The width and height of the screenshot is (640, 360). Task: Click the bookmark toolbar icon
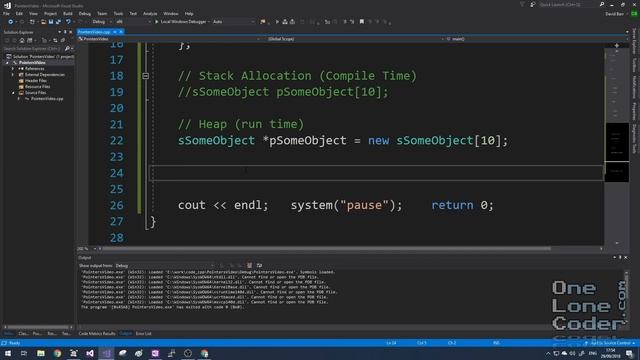(x=362, y=22)
